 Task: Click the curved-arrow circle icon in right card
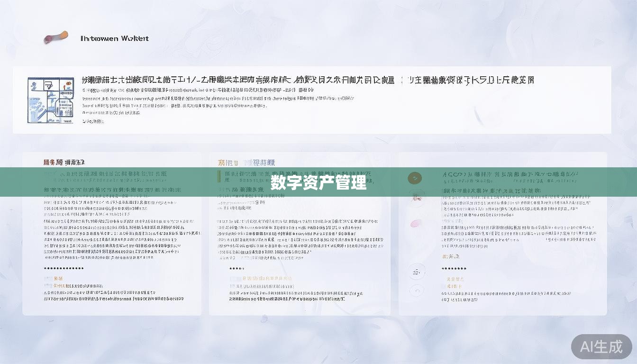[416, 290]
